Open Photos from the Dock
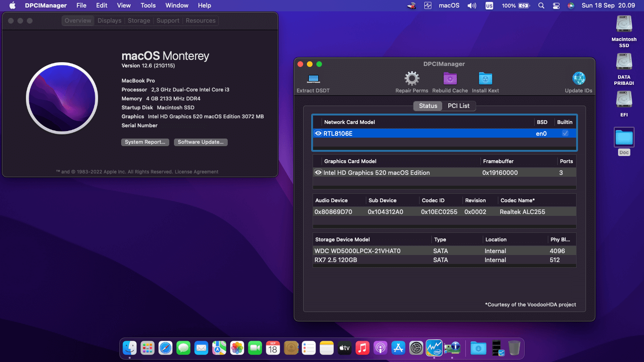Image resolution: width=644 pixels, height=362 pixels. pyautogui.click(x=237, y=348)
